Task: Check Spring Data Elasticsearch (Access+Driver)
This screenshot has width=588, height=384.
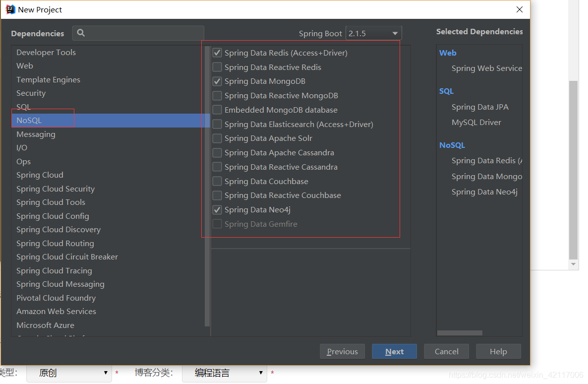Action: click(217, 124)
